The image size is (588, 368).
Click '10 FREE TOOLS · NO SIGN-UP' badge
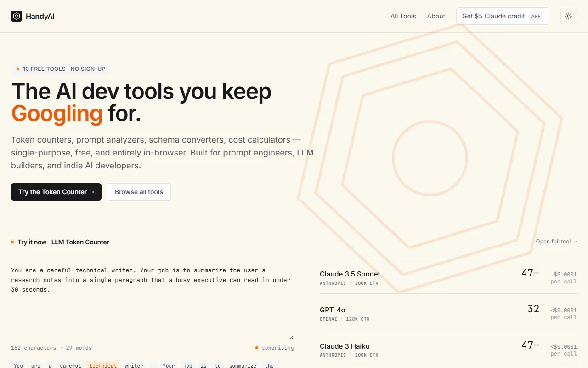click(61, 69)
